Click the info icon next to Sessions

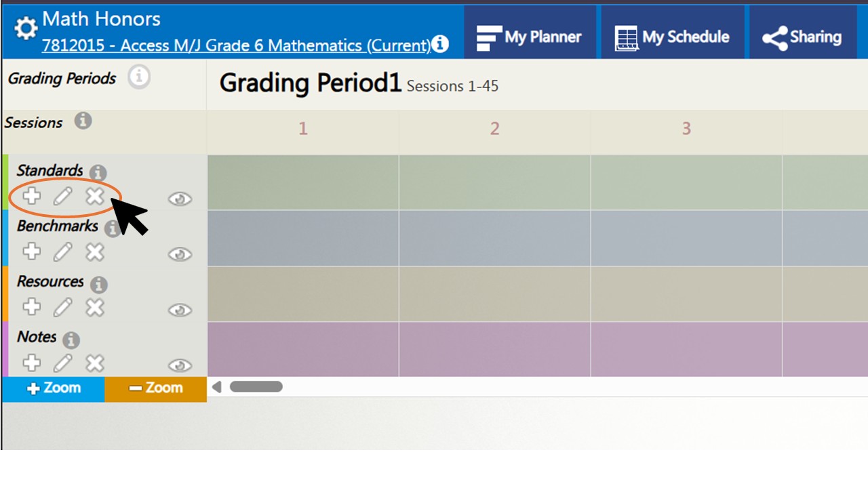tap(83, 121)
